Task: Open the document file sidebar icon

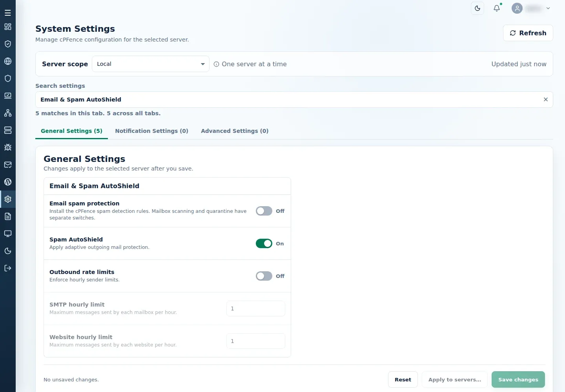Action: coord(8,216)
